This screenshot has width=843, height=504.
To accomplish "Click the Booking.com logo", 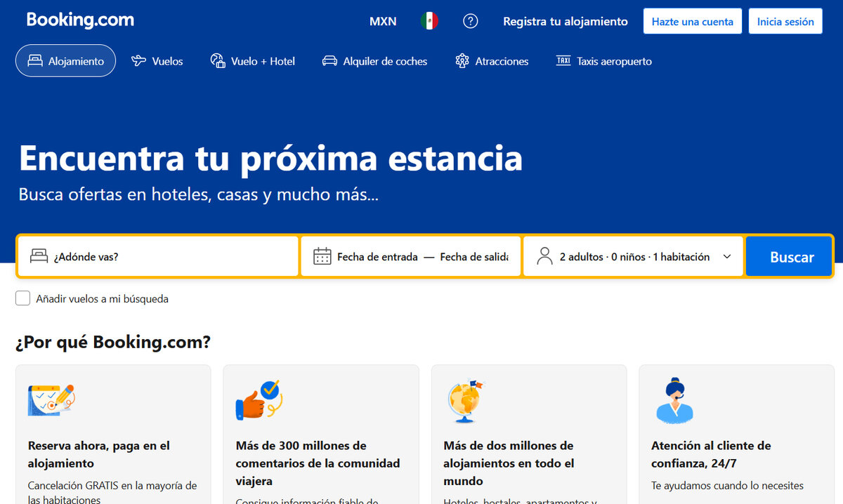I will pos(80,20).
